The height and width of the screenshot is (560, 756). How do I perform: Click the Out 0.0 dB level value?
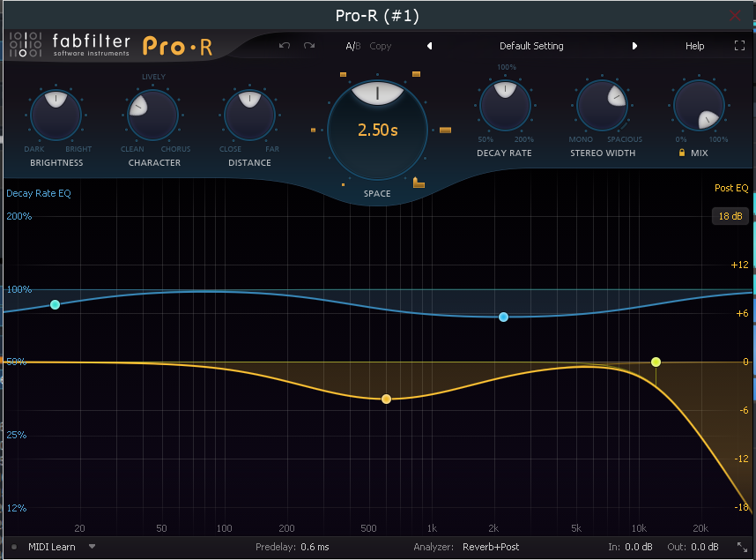point(704,547)
